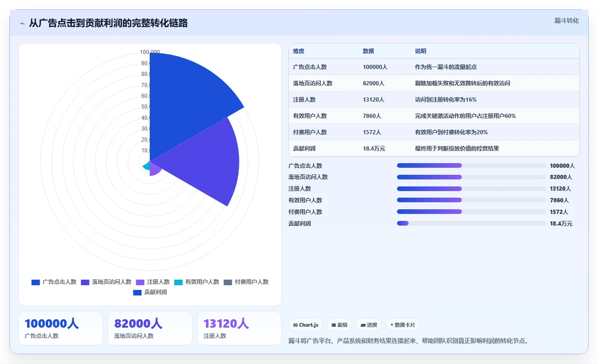Click the 1572人 value in the table

[x=372, y=132]
